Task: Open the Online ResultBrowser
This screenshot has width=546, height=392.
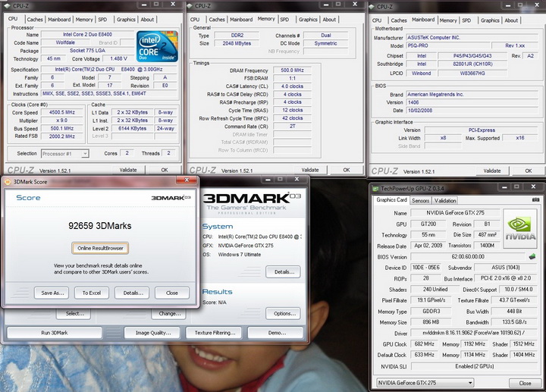Action: point(100,248)
